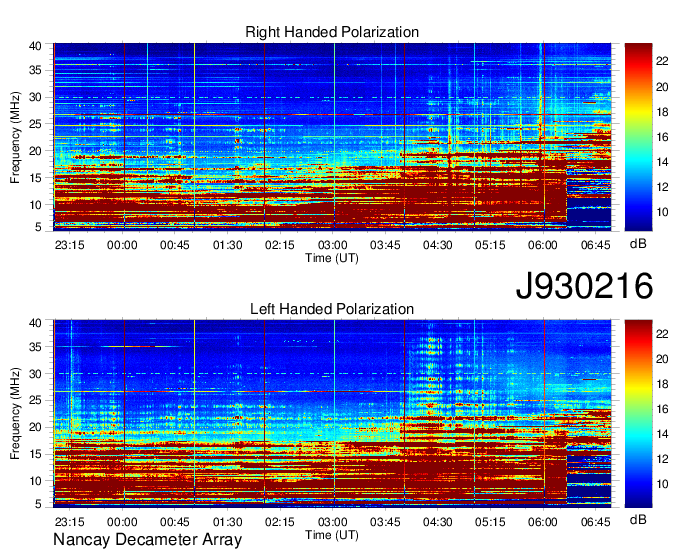This screenshot has width=680, height=552.
Task: Click the 40 MHz tick on the right-handed plot
Action: click(35, 46)
